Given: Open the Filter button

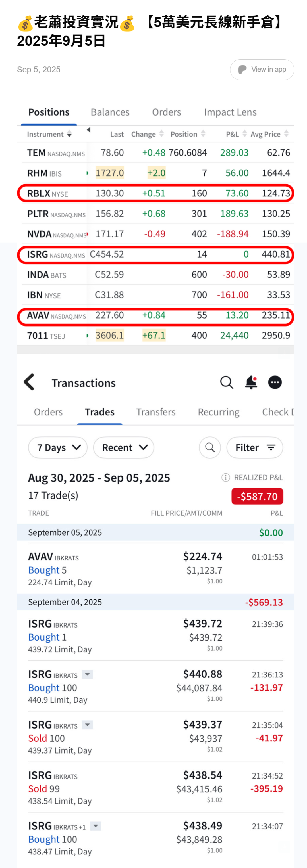Looking at the screenshot, I should tap(255, 447).
